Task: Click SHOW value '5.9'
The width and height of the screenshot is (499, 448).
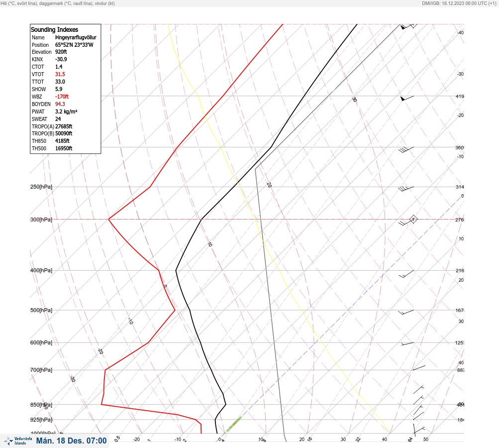Action: 59,89
